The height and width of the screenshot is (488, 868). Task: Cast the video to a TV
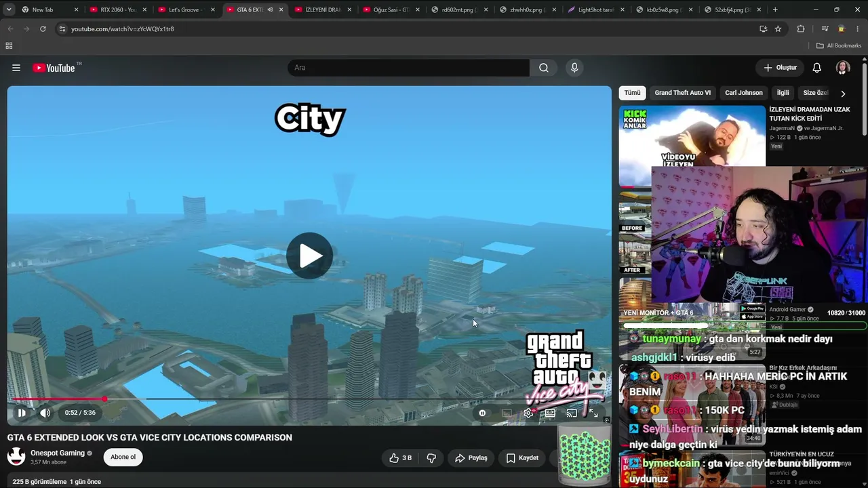tap(572, 413)
